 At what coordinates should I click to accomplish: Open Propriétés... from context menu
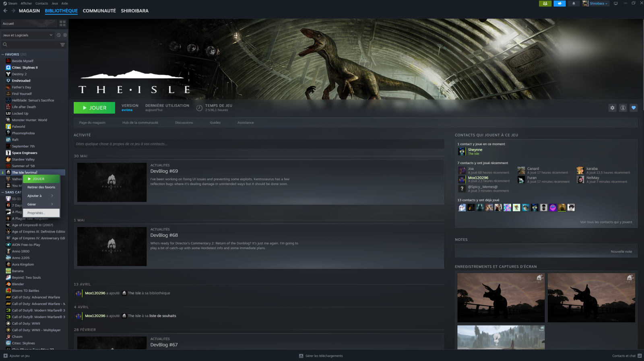tap(41, 213)
